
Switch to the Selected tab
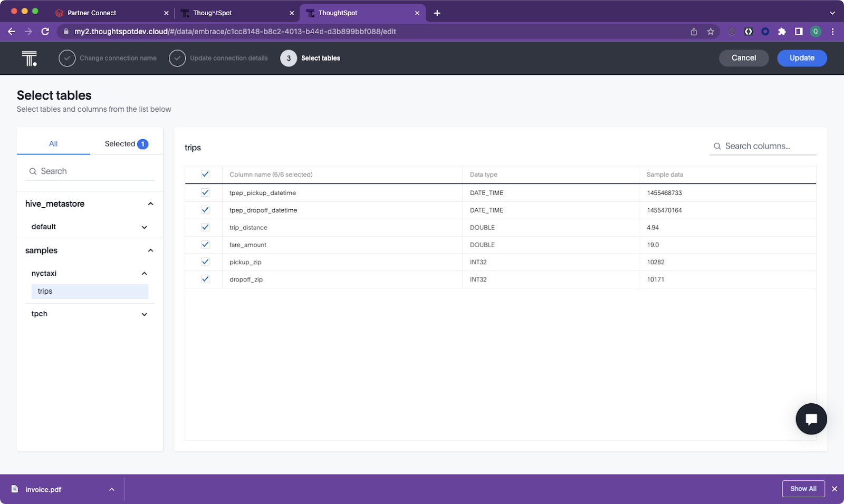[126, 144]
